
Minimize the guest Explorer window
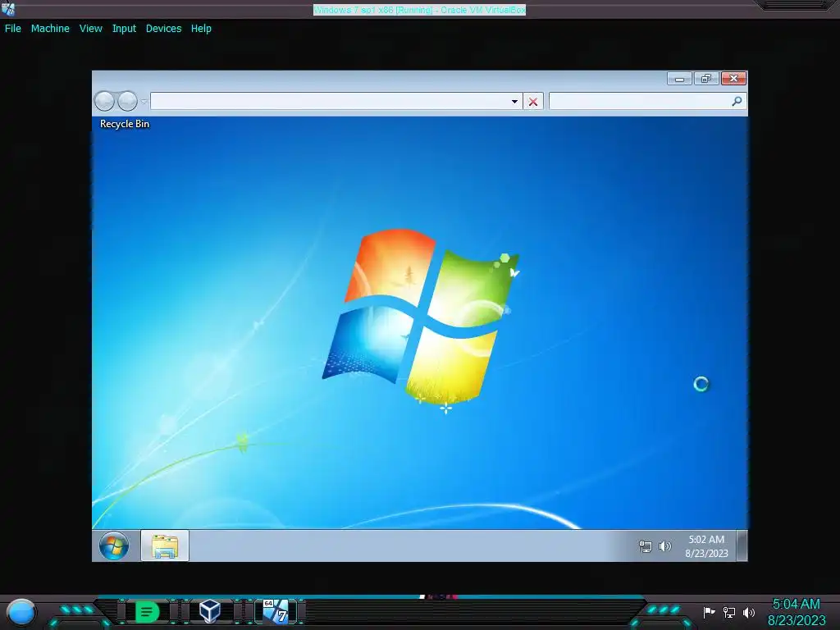[x=679, y=79]
